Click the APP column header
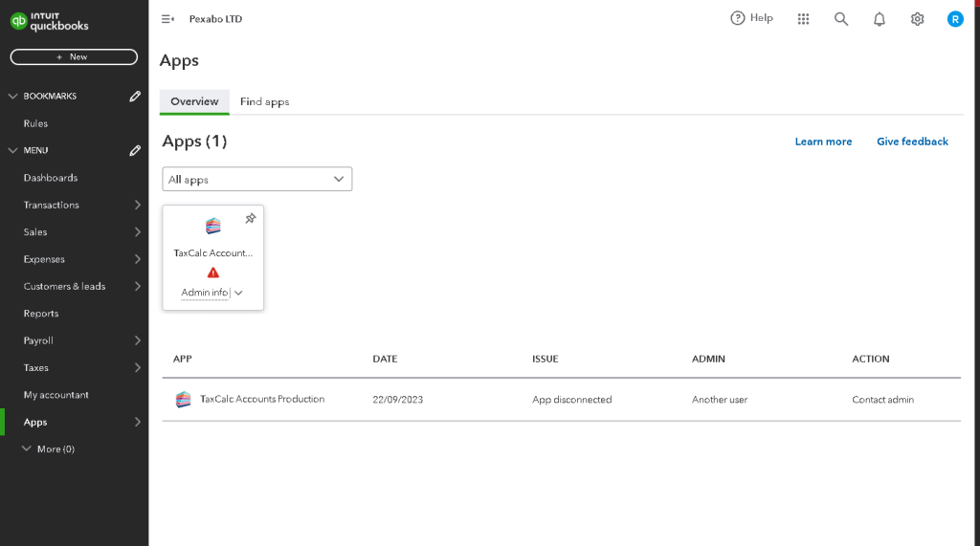Screen dimensions: 980x546 pyautogui.click(x=183, y=360)
